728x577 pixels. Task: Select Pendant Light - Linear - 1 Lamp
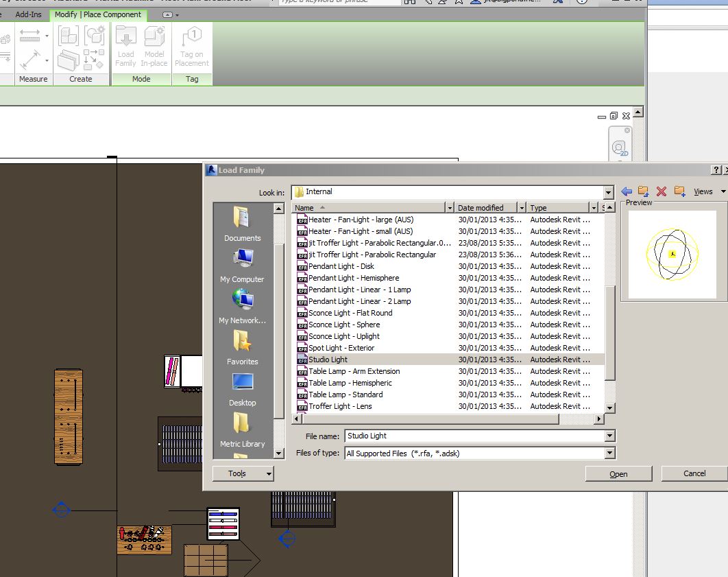(359, 289)
